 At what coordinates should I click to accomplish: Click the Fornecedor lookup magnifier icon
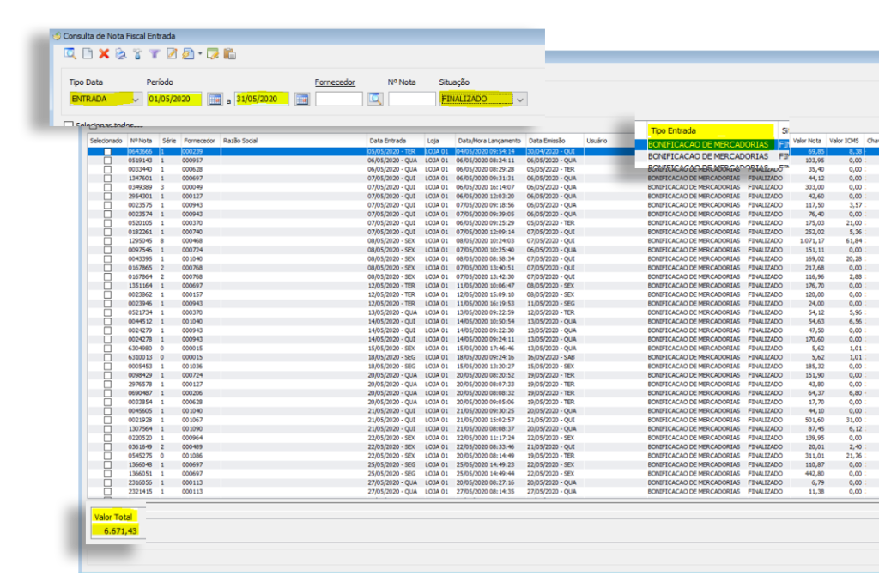375,100
